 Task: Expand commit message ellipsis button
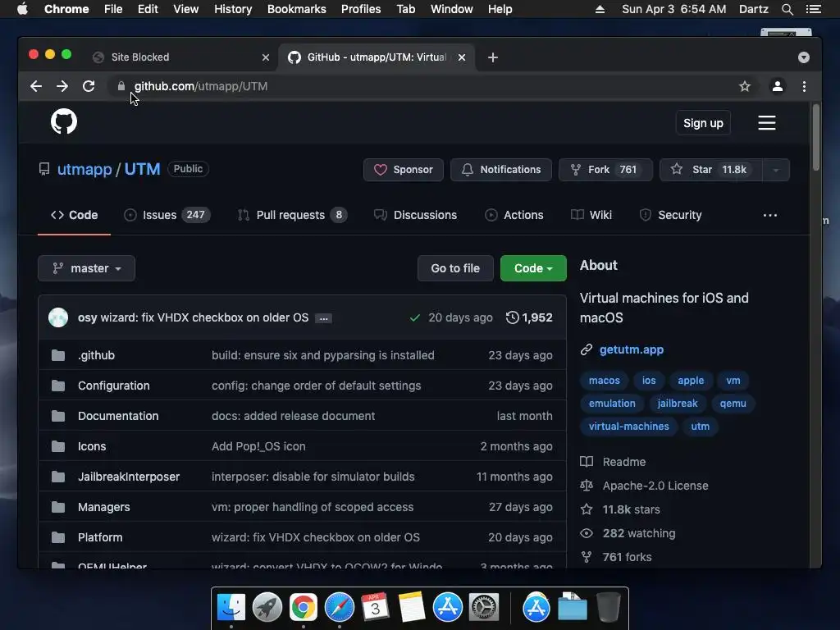coord(323,318)
